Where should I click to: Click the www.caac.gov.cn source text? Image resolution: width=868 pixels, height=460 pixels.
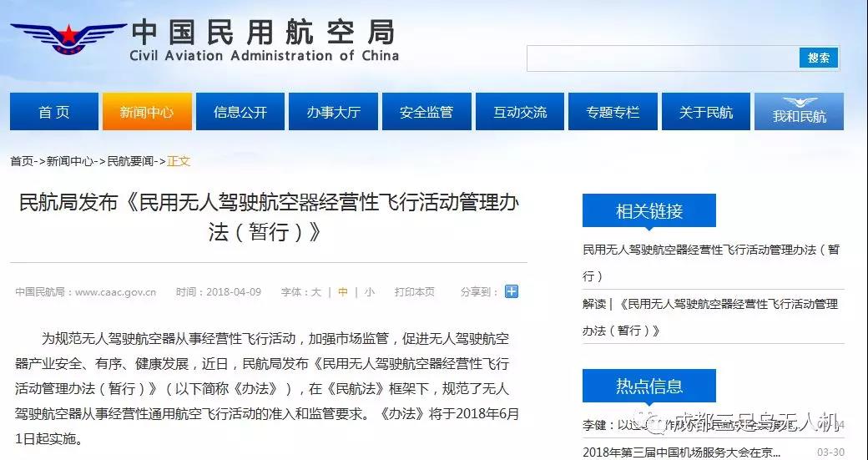click(x=115, y=291)
